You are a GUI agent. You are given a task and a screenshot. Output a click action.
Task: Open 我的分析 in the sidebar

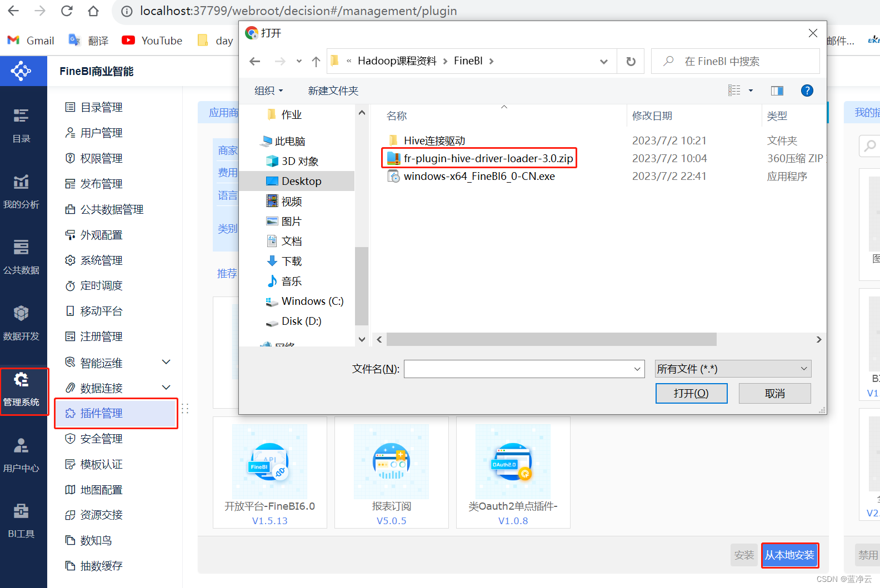click(x=21, y=192)
